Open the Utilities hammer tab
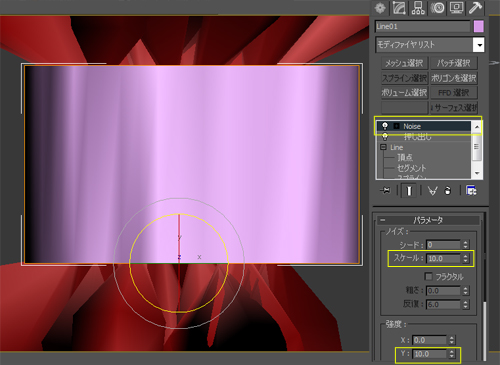The width and height of the screenshot is (500, 365). pyautogui.click(x=475, y=8)
